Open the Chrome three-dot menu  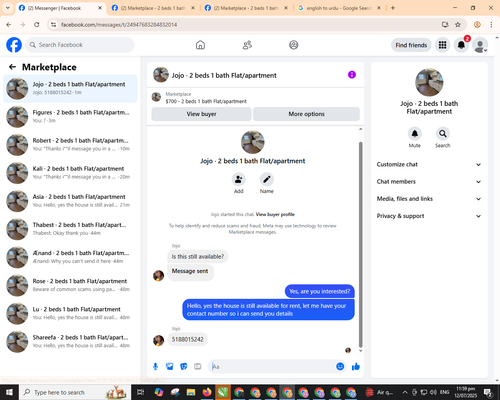click(491, 24)
